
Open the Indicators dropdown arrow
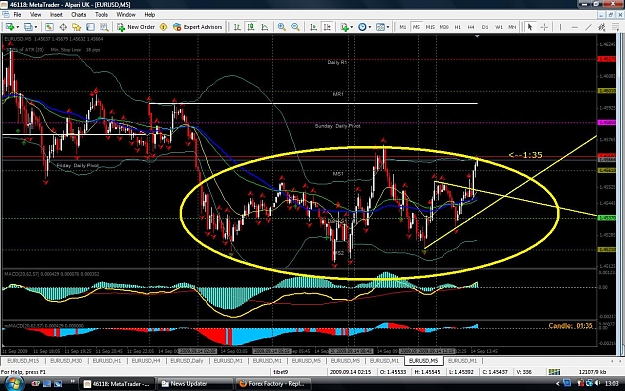coord(352,27)
